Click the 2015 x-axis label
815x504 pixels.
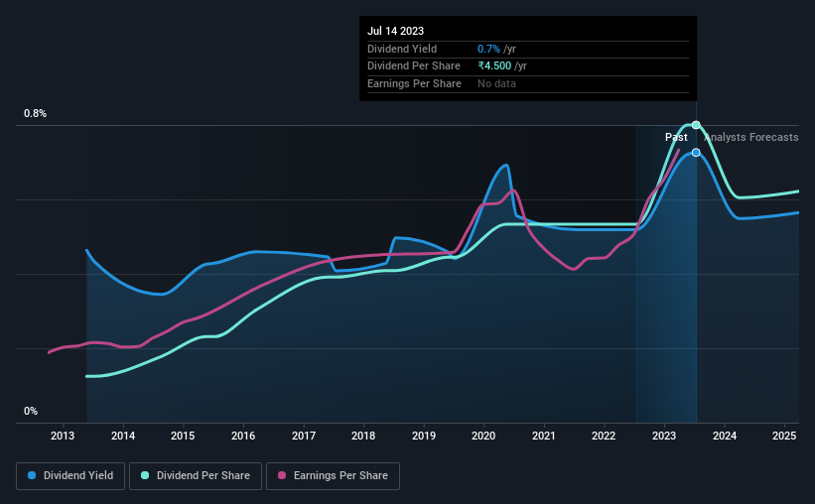pos(183,436)
